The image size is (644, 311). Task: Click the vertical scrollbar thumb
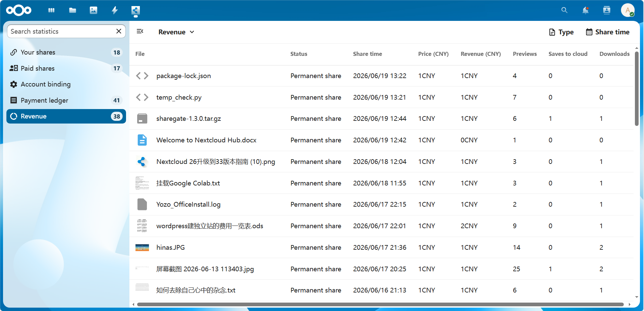[637, 89]
